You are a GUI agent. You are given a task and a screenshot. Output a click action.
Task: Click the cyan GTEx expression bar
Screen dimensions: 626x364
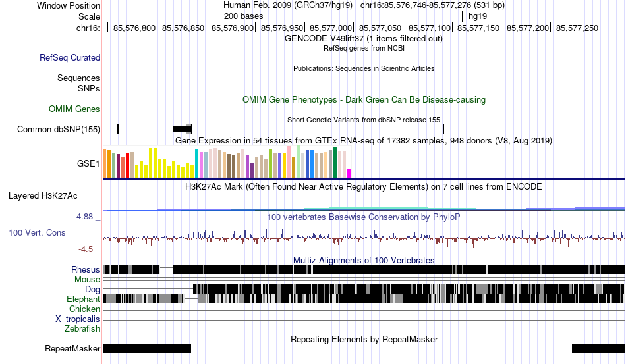pos(196,163)
